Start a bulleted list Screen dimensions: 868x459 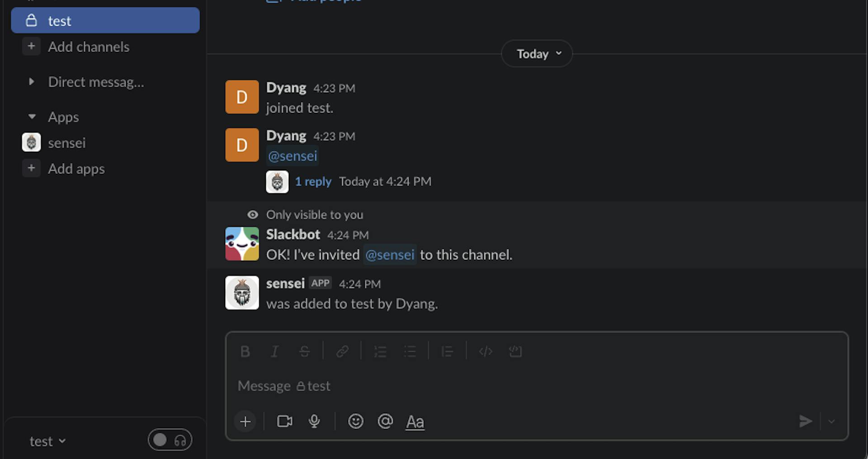coord(410,351)
